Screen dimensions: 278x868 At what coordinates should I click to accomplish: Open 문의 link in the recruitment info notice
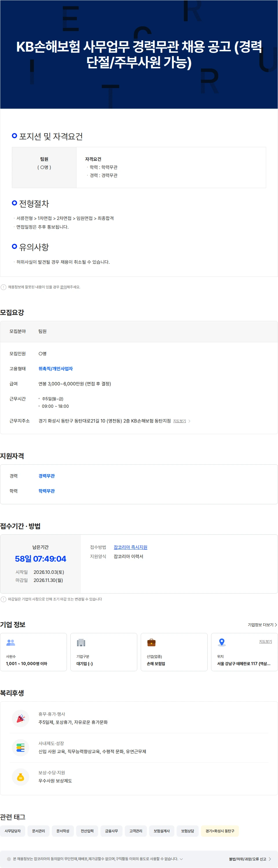pyautogui.click(x=63, y=287)
